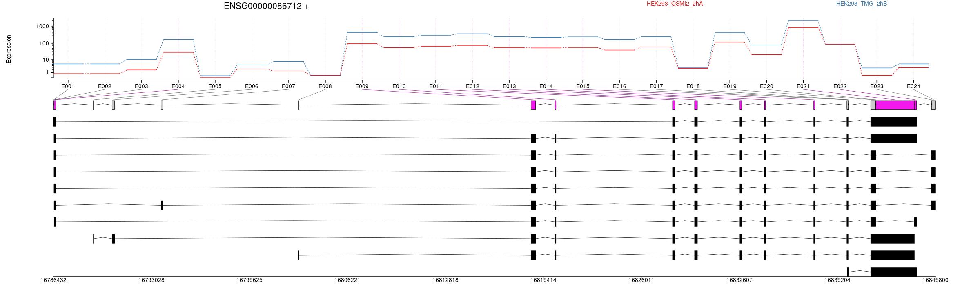Click exon label E007
Screen dimensions: 980x286
tap(288, 86)
